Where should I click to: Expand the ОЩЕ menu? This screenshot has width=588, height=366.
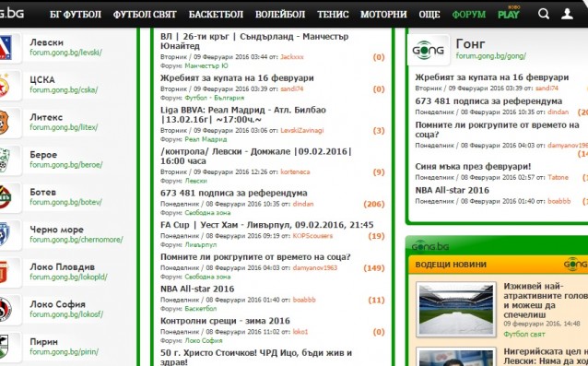[429, 14]
